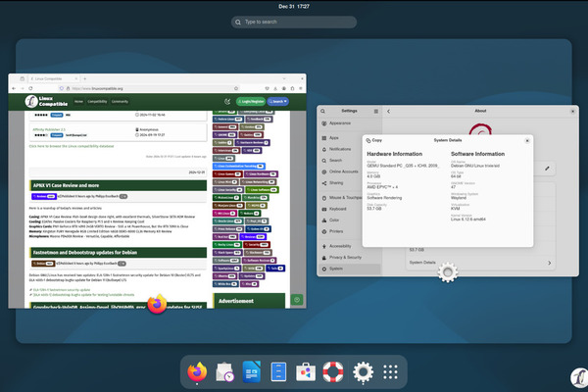Select Online Accounts in the Settings sidebar

point(349,171)
